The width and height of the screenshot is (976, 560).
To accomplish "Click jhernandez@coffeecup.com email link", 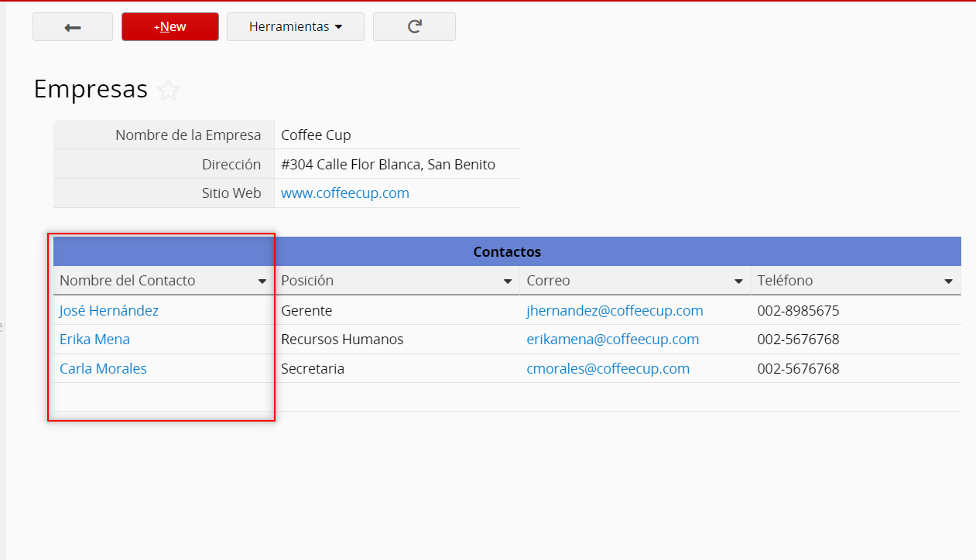I will (615, 311).
